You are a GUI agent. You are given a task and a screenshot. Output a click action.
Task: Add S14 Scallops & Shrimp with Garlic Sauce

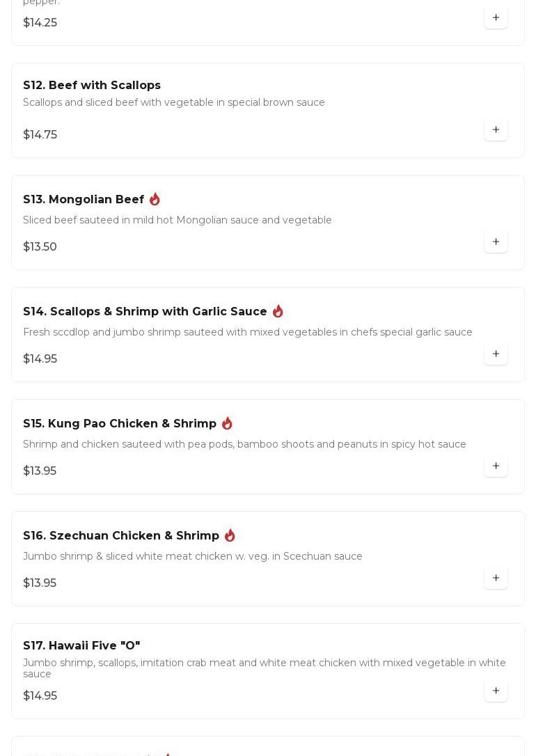(496, 354)
